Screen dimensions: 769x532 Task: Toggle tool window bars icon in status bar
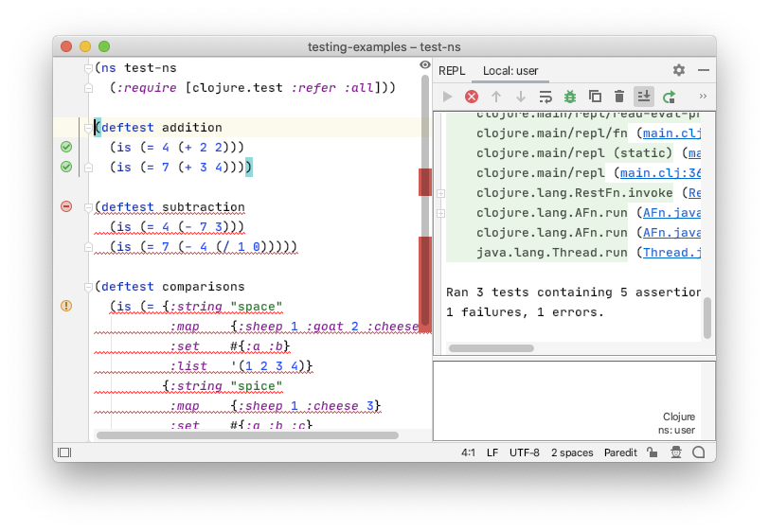pyautogui.click(x=64, y=452)
